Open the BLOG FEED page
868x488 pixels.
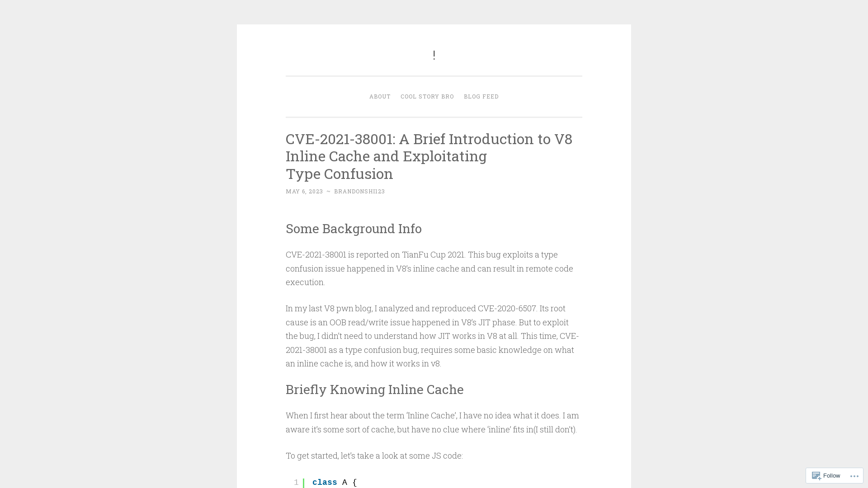tap(481, 97)
